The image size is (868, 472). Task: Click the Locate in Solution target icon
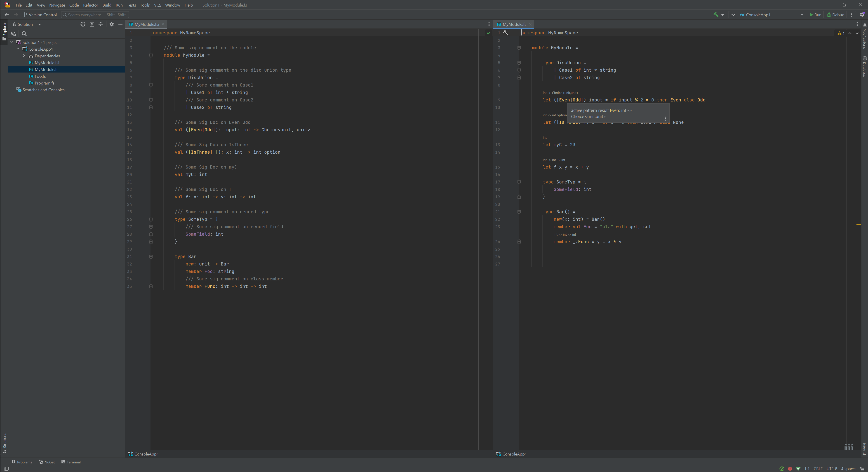[x=83, y=24]
